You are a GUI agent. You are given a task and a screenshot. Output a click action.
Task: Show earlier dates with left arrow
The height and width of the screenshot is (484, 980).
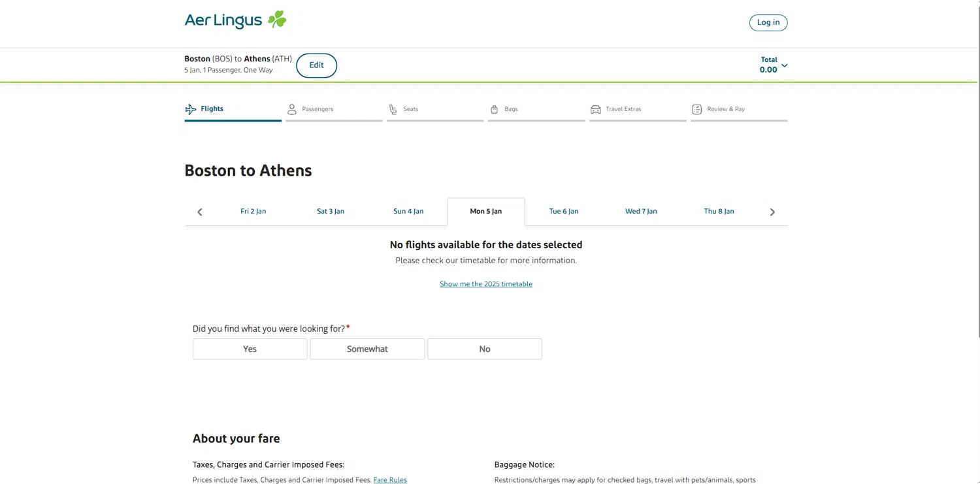tap(200, 212)
